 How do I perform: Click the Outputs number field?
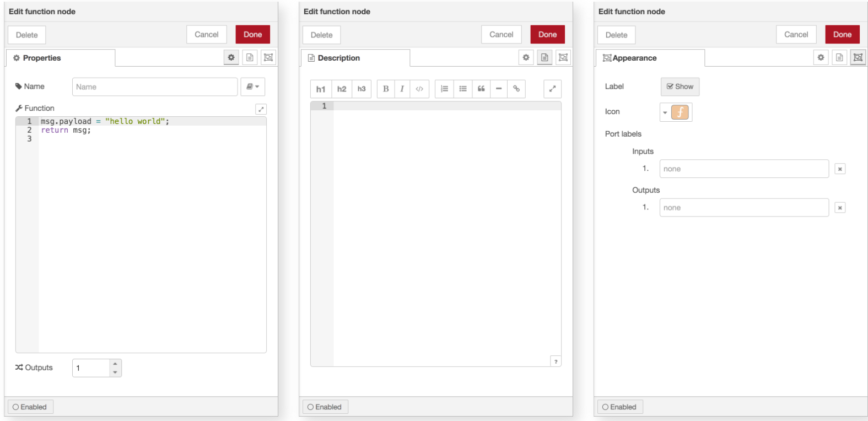tap(91, 368)
